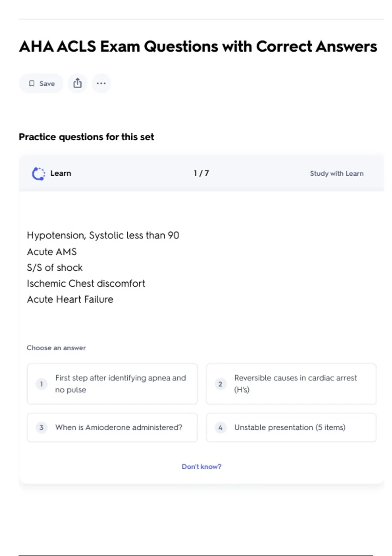Viewport: 392px width, 556px height.
Task: Click the number 1 answer badge
Action: point(41,384)
